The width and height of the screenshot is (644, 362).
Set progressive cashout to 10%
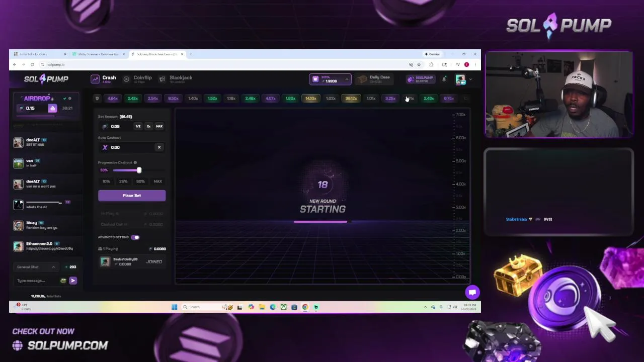pos(106,182)
